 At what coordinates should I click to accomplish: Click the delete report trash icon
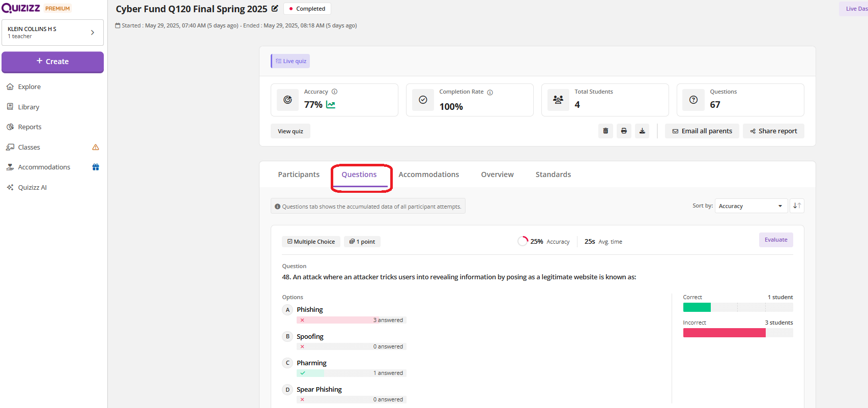[x=605, y=131]
